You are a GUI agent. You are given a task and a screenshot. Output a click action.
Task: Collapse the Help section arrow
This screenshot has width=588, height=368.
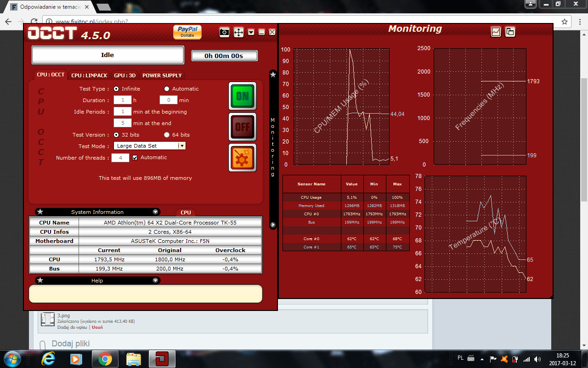tap(155, 281)
